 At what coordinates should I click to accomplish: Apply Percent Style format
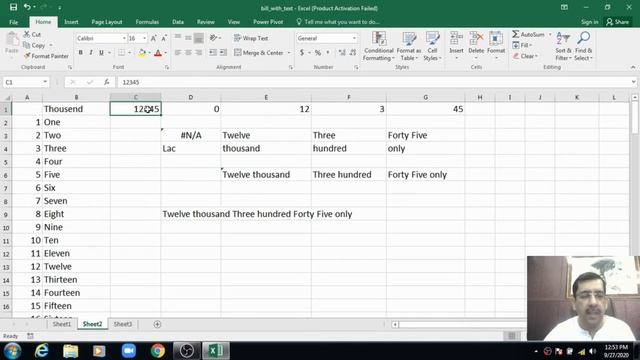(318, 53)
